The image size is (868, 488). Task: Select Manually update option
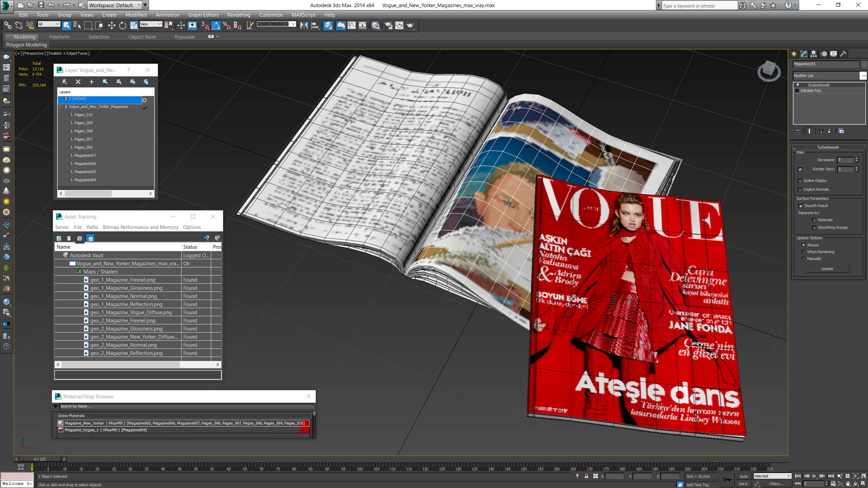click(x=803, y=258)
